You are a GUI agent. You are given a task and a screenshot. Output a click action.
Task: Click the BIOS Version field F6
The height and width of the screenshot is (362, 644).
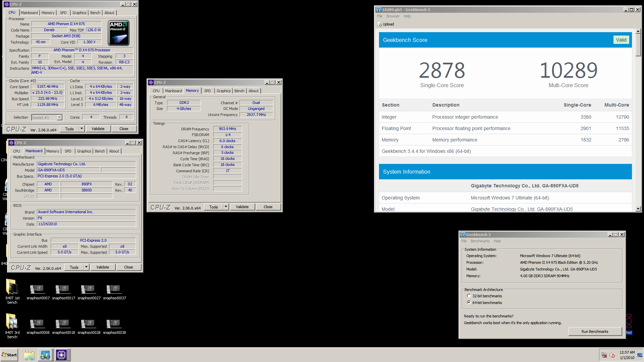point(86,218)
